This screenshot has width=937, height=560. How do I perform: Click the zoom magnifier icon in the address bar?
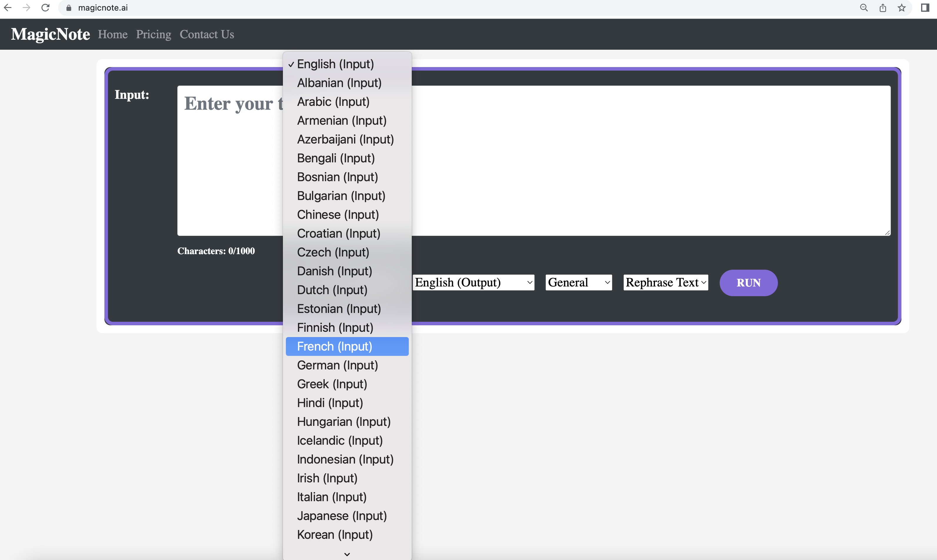pos(864,8)
